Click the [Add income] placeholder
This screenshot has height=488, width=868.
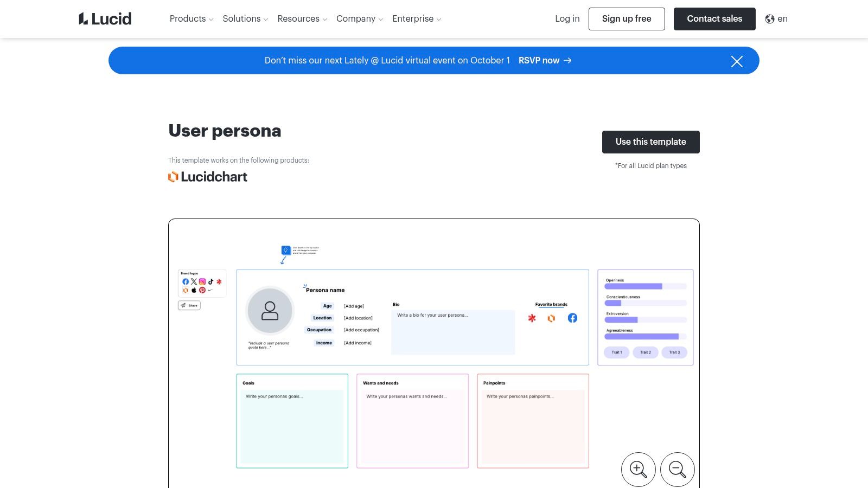pyautogui.click(x=358, y=343)
